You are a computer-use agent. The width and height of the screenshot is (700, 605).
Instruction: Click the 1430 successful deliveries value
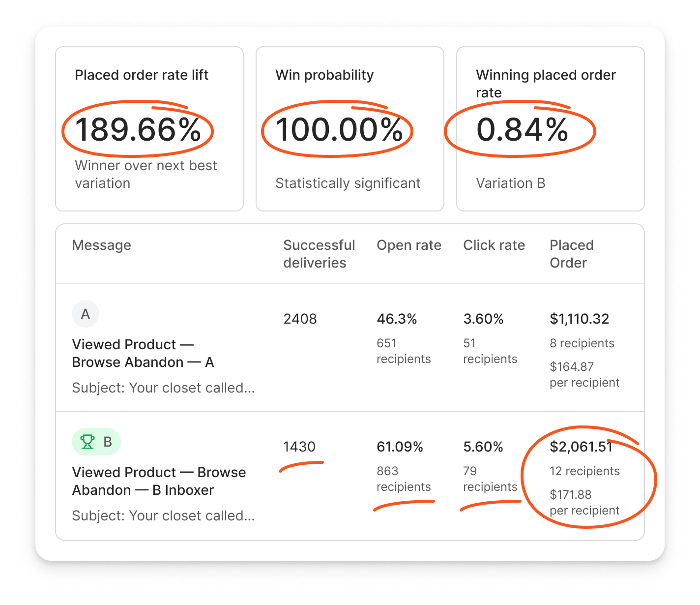pyautogui.click(x=299, y=447)
